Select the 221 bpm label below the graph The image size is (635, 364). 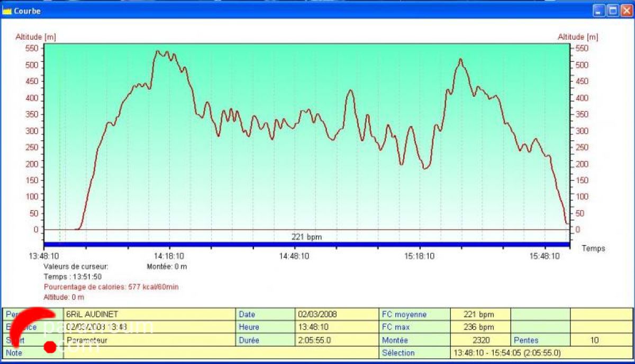(306, 237)
